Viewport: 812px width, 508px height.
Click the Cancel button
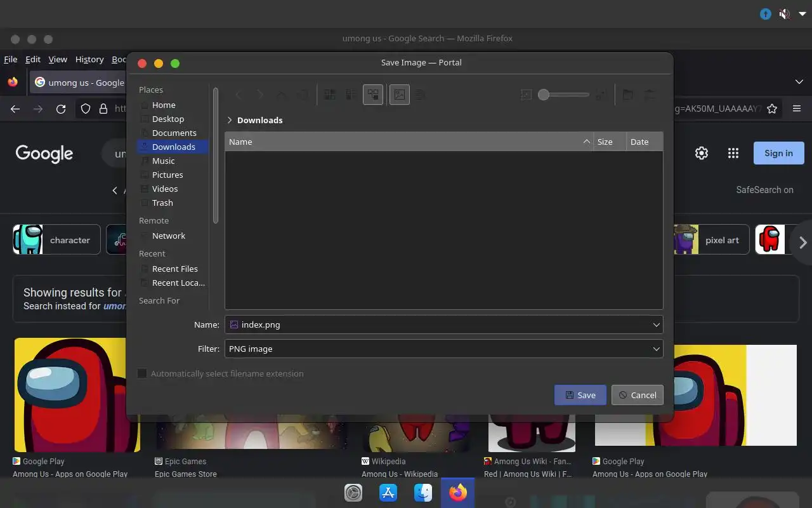tap(638, 395)
